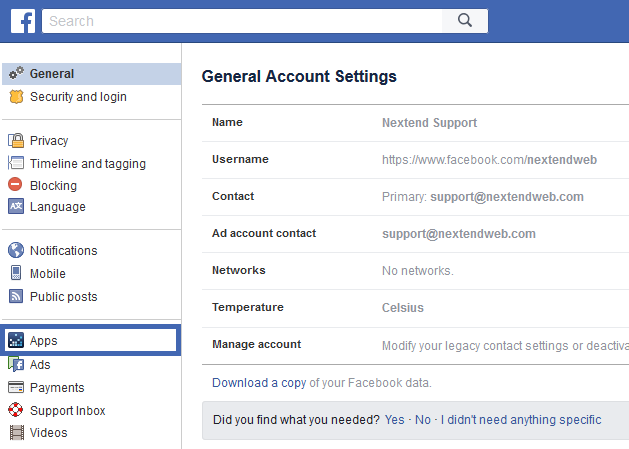Click the Facebook logo icon
The image size is (629, 449).
[x=23, y=20]
